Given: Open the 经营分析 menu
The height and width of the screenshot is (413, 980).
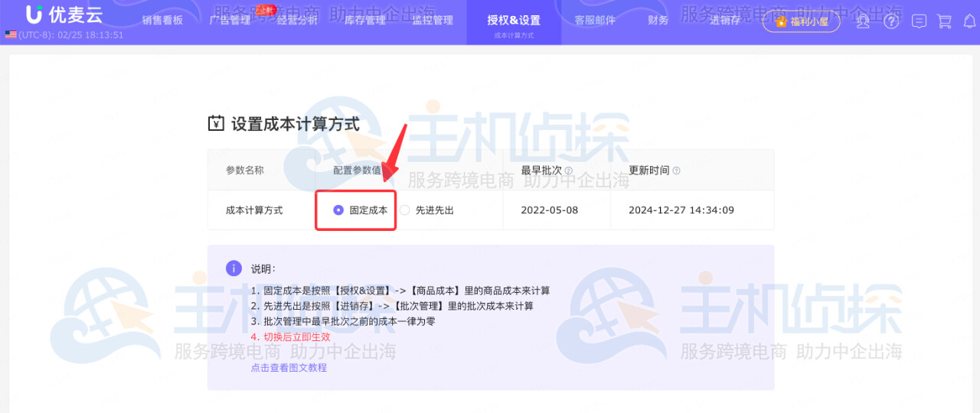Looking at the screenshot, I should pyautogui.click(x=297, y=21).
